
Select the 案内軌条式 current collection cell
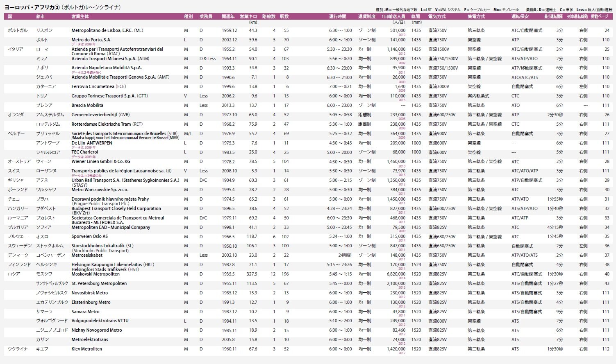pyautogui.click(x=479, y=96)
